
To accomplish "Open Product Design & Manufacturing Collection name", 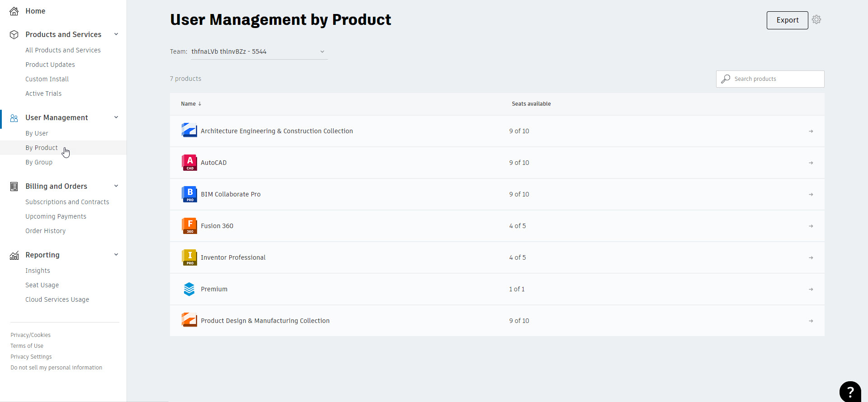I will [x=265, y=321].
